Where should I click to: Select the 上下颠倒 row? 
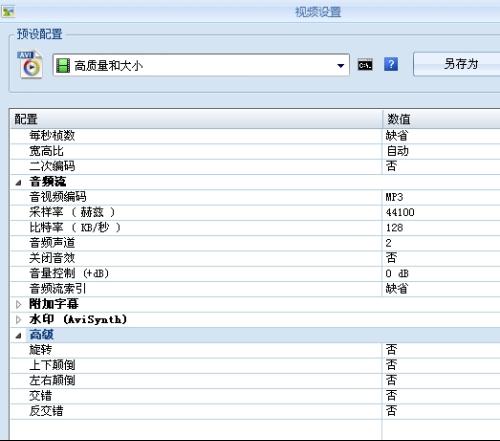point(255,365)
